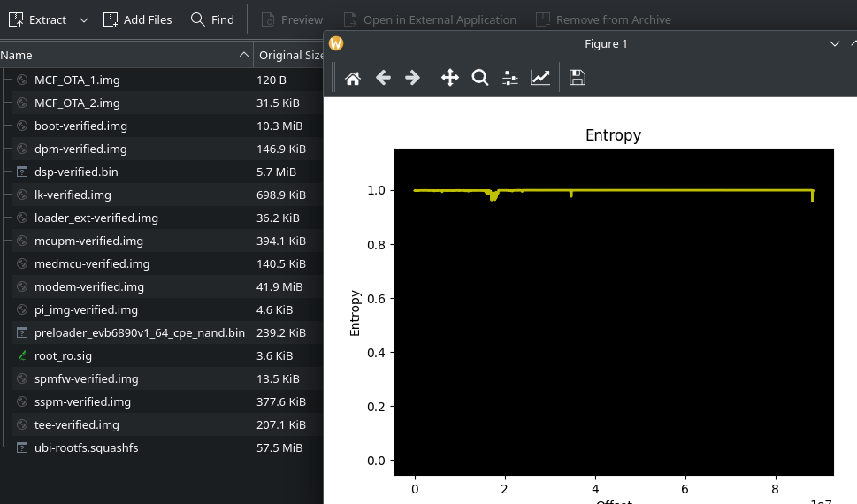This screenshot has height=504, width=857.
Task: Activate the Zoom magnifier tool
Action: pyautogui.click(x=480, y=78)
